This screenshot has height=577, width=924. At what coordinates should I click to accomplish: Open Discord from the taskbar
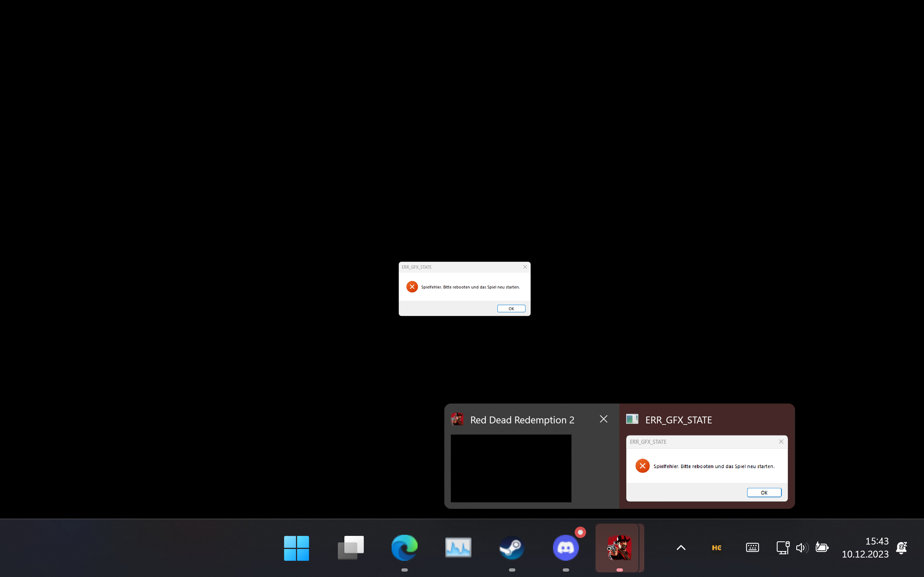[x=566, y=547]
